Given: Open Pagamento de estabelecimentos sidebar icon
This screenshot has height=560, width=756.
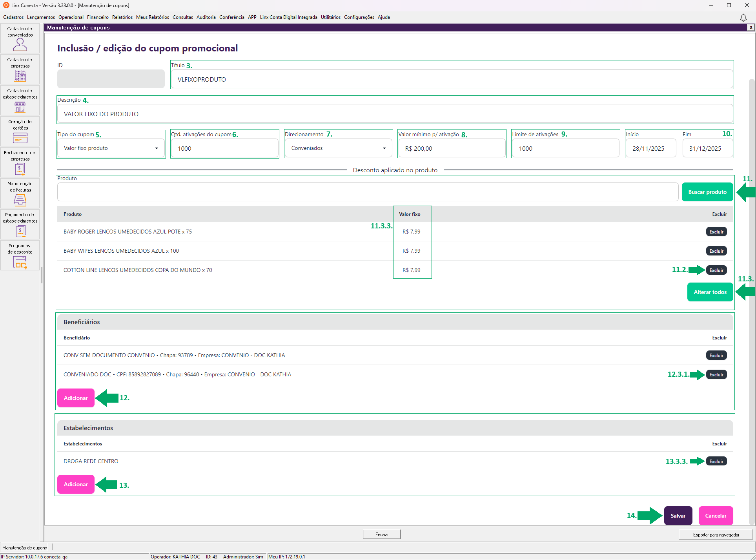Looking at the screenshot, I should point(20,225).
